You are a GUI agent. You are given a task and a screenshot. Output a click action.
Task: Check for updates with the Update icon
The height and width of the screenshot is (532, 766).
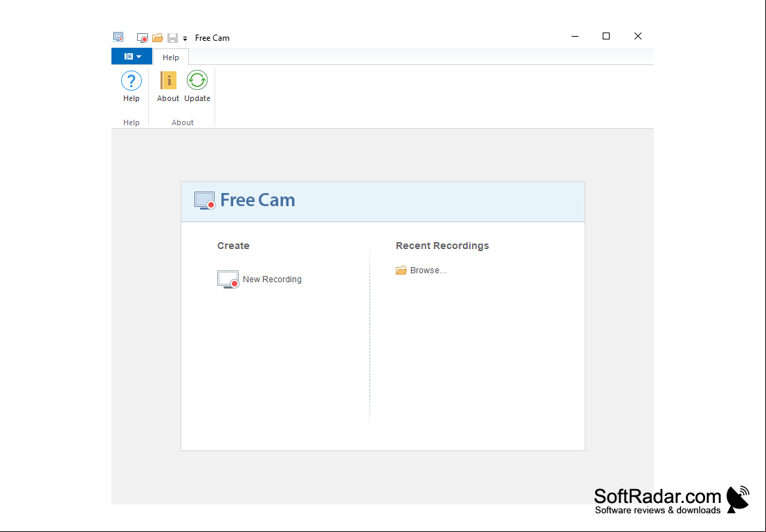197,86
